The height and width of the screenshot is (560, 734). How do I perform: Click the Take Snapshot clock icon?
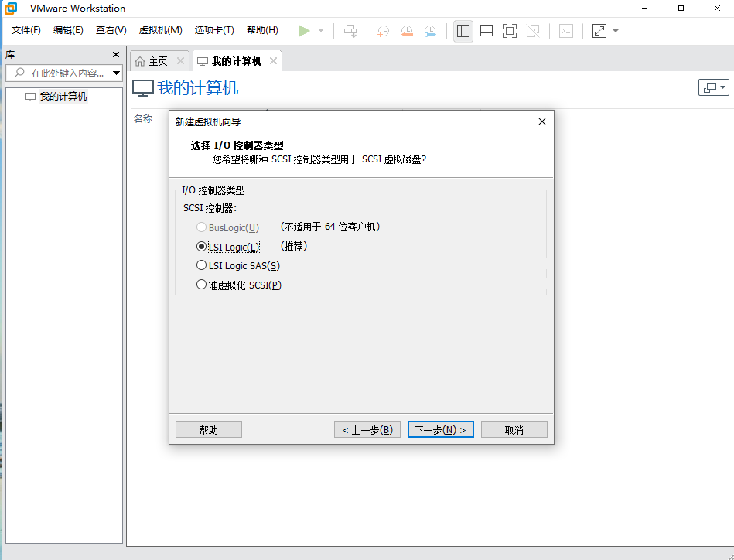point(383,31)
